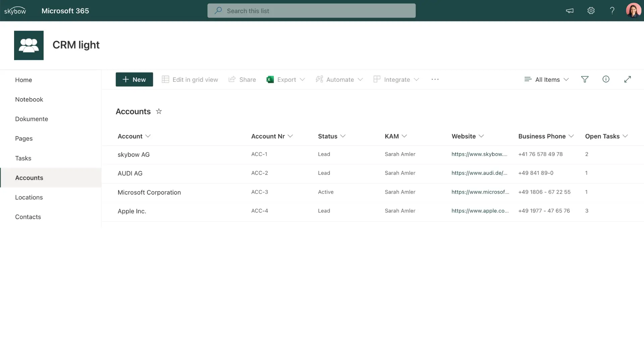Click the Help question mark icon

612,10
